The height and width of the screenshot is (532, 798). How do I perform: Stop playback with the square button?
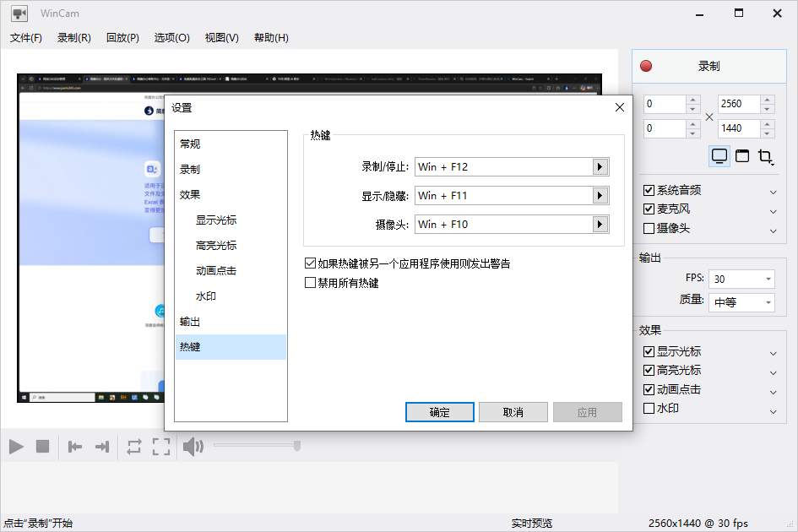[43, 447]
